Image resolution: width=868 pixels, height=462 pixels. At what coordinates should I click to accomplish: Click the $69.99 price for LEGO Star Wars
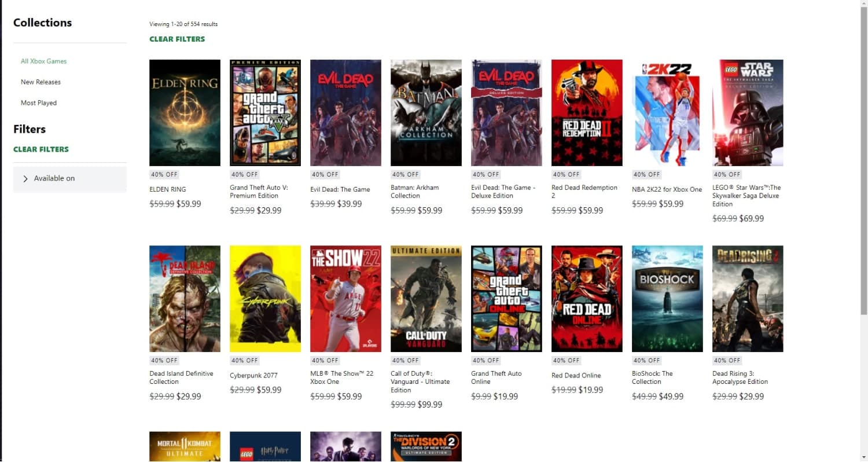(x=751, y=219)
